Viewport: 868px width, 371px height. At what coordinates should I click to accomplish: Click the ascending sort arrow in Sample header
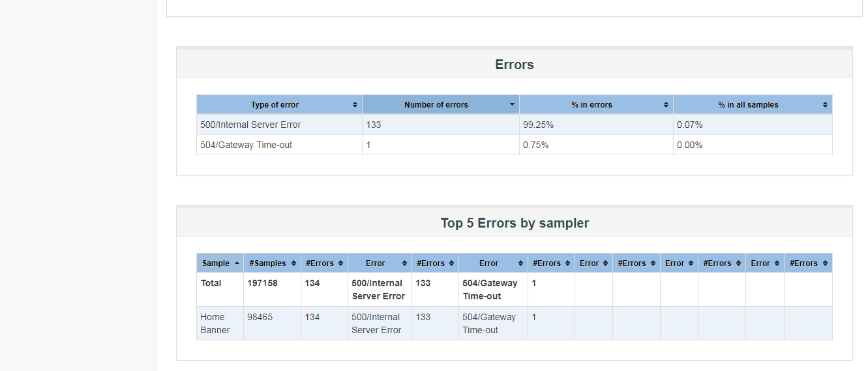coord(236,263)
